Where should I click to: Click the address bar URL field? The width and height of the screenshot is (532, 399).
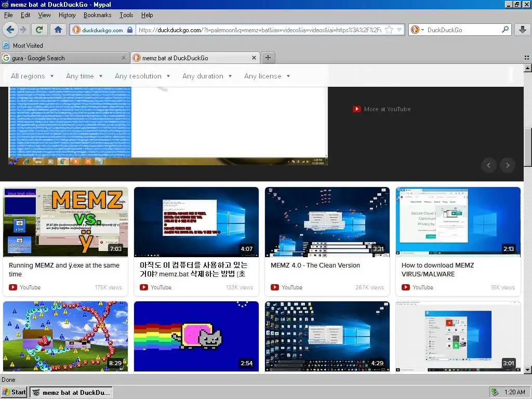coord(260,30)
